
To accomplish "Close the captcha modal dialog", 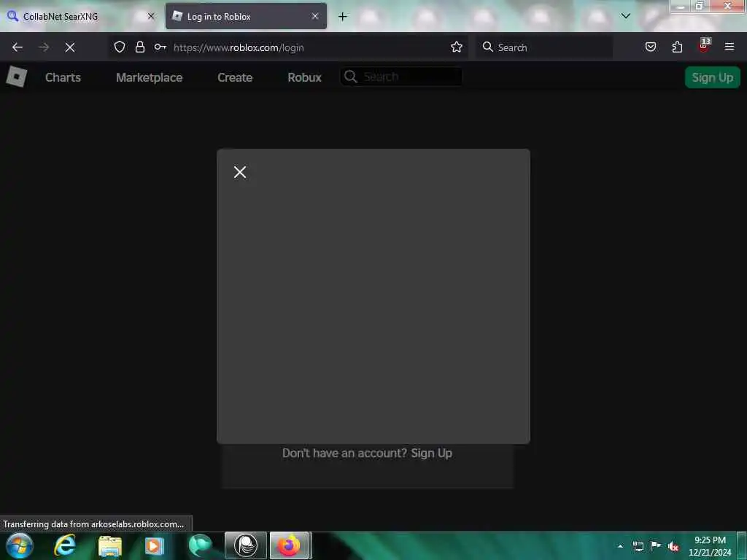I will [x=240, y=172].
